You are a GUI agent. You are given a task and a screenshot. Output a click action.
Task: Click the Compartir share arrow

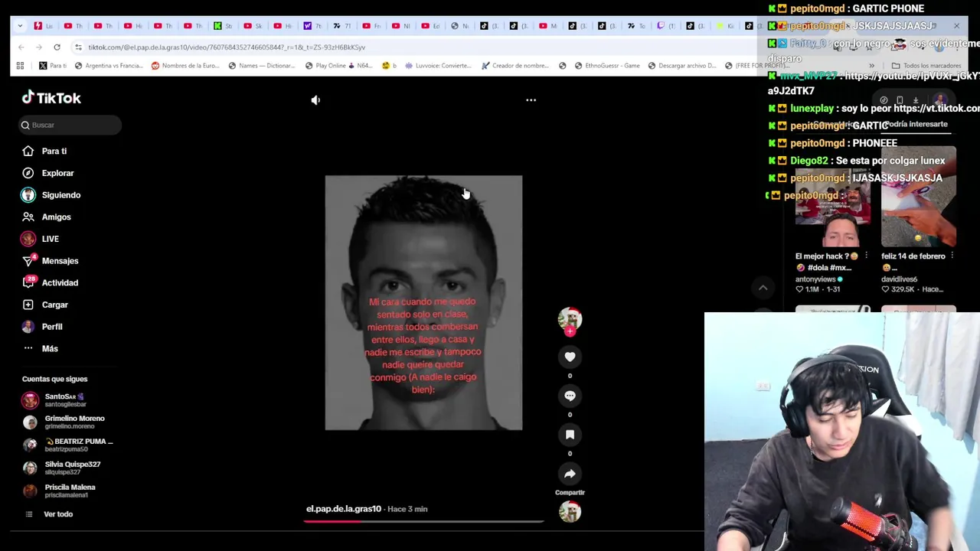pyautogui.click(x=570, y=474)
